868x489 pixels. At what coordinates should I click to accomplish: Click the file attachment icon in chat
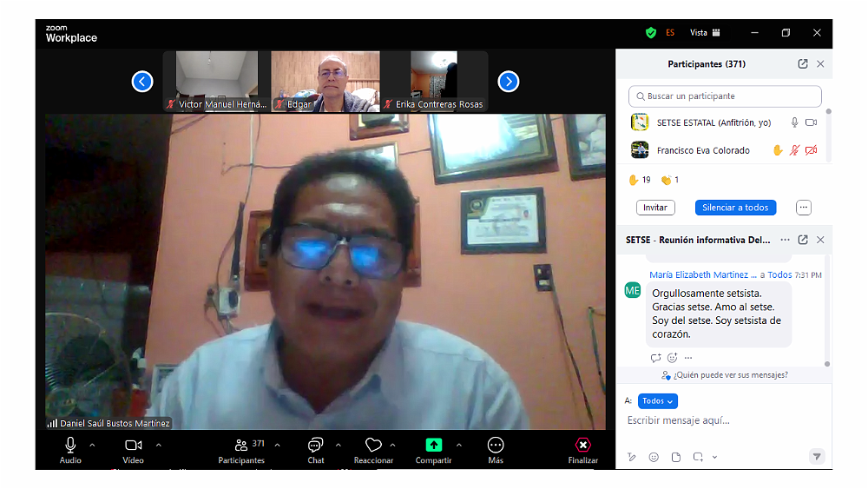[675, 457]
